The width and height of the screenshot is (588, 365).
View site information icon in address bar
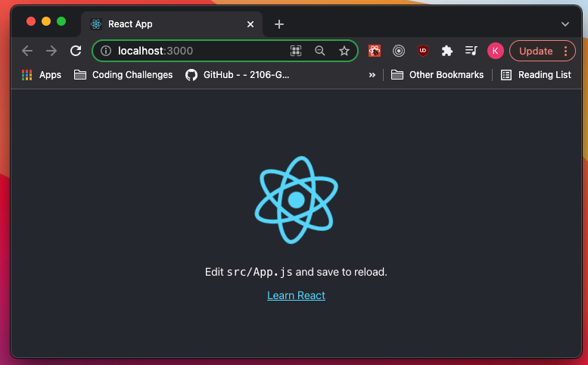pos(106,51)
